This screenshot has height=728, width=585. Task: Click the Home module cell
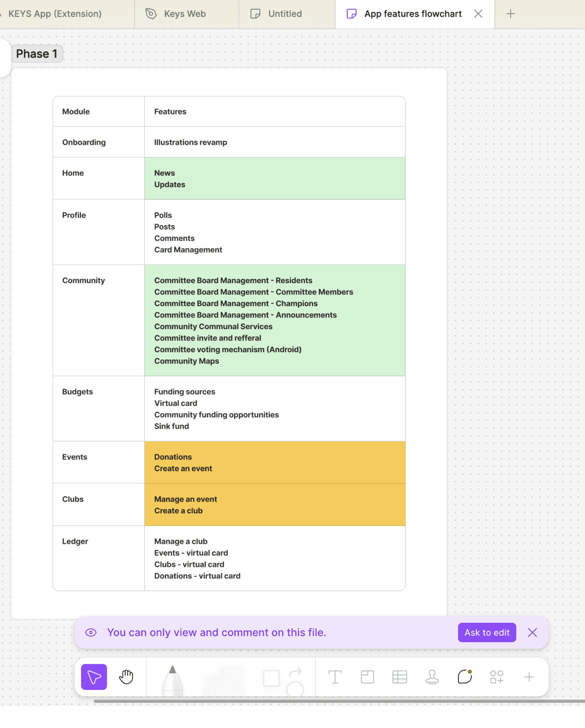click(99, 179)
